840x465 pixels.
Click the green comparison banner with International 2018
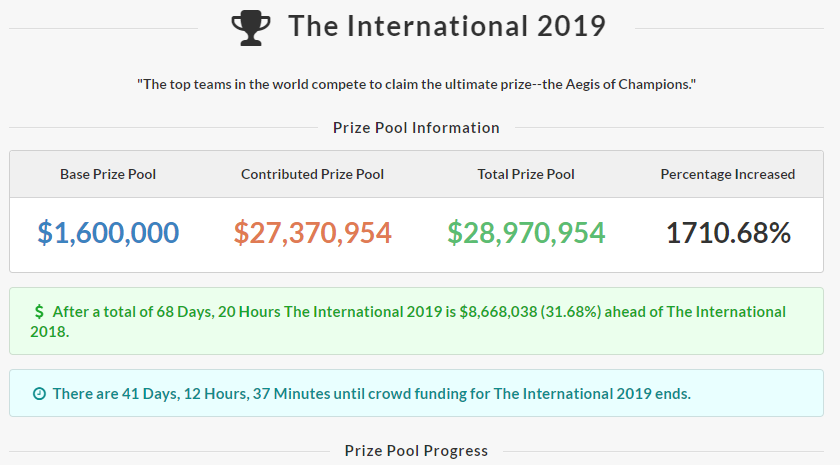tap(416, 321)
